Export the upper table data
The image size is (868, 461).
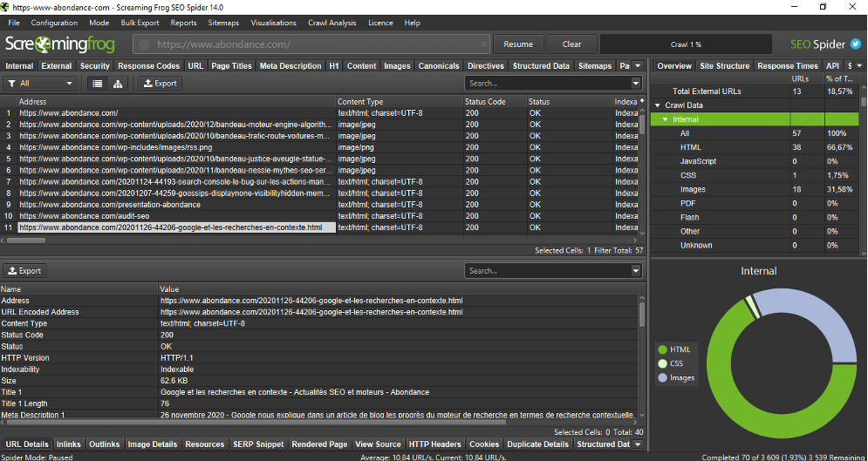point(160,84)
